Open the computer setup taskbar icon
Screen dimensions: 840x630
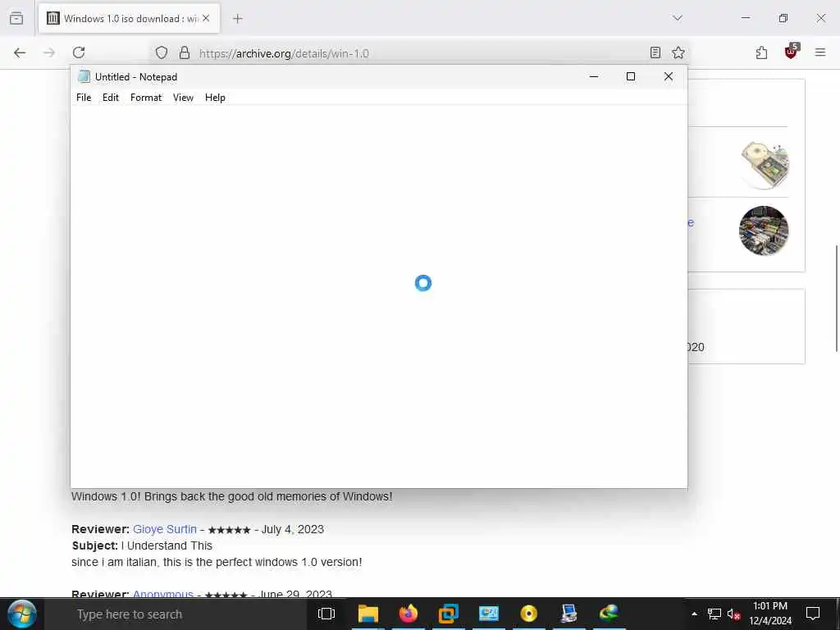click(569, 614)
